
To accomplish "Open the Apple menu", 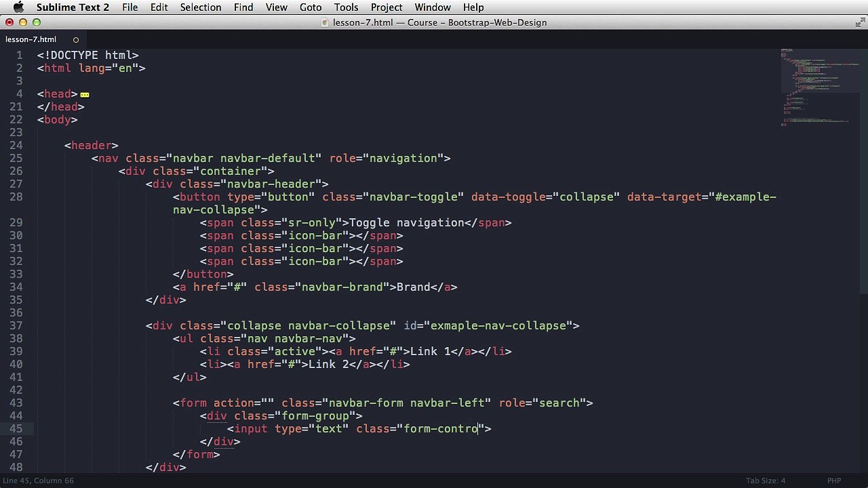I will pos(18,7).
